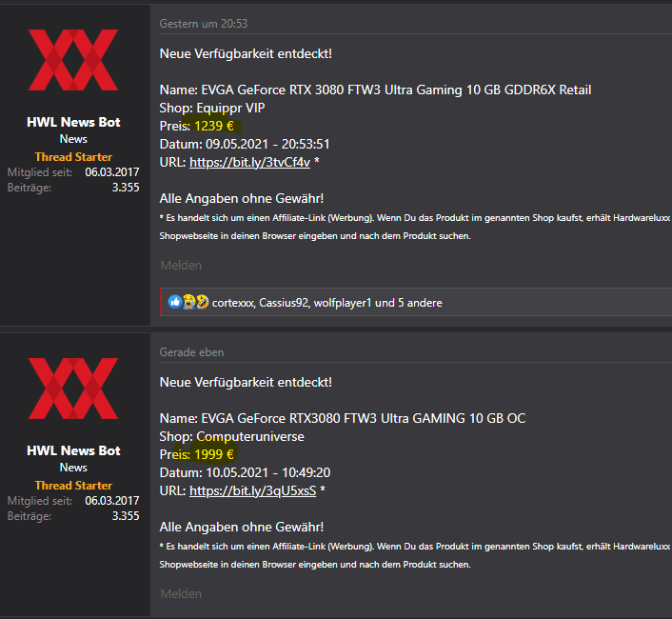Screen dimensions: 672x619
Task: Click 'Datum: 09.05.2021 - 20:53:51' text
Action: click(245, 144)
